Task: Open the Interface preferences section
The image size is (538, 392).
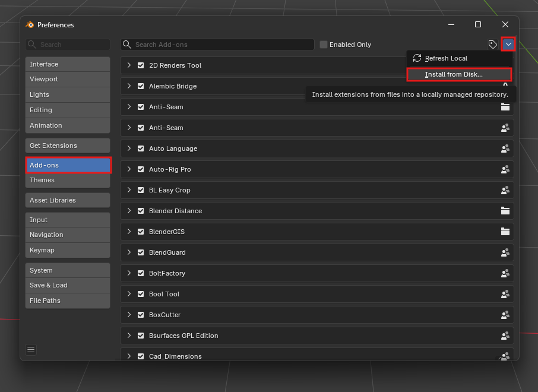Action: click(68, 64)
